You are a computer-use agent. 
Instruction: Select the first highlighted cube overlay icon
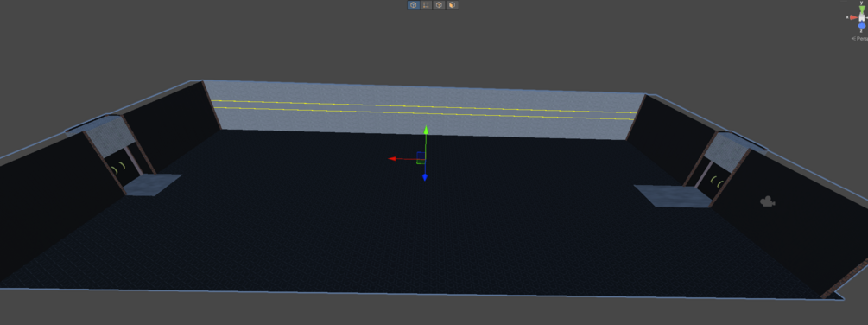point(413,5)
